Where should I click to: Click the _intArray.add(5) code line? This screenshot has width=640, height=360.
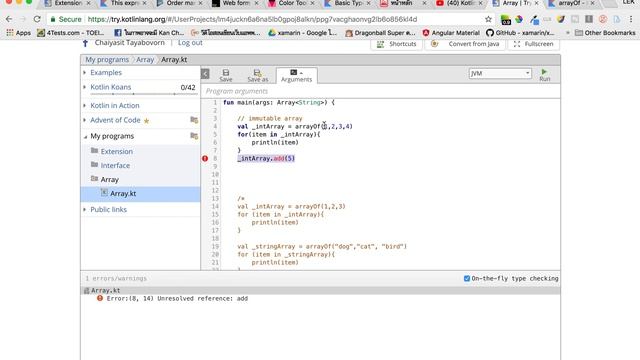point(266,158)
